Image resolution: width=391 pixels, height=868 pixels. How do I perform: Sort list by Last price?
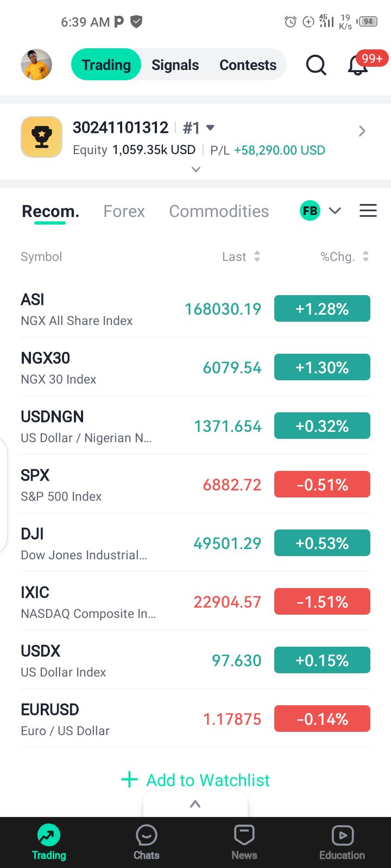[x=241, y=257]
